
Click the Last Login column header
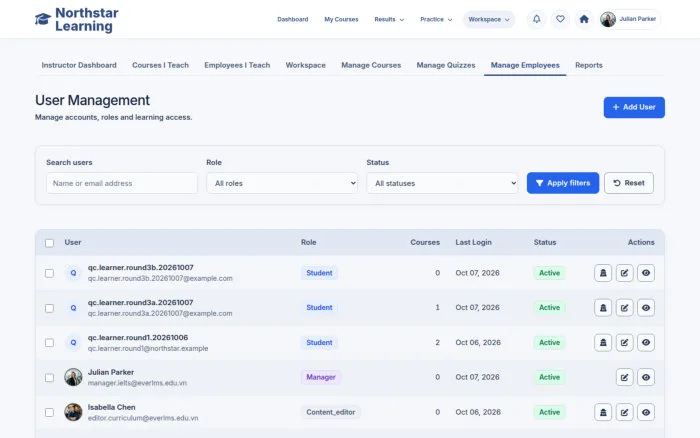pyautogui.click(x=473, y=242)
